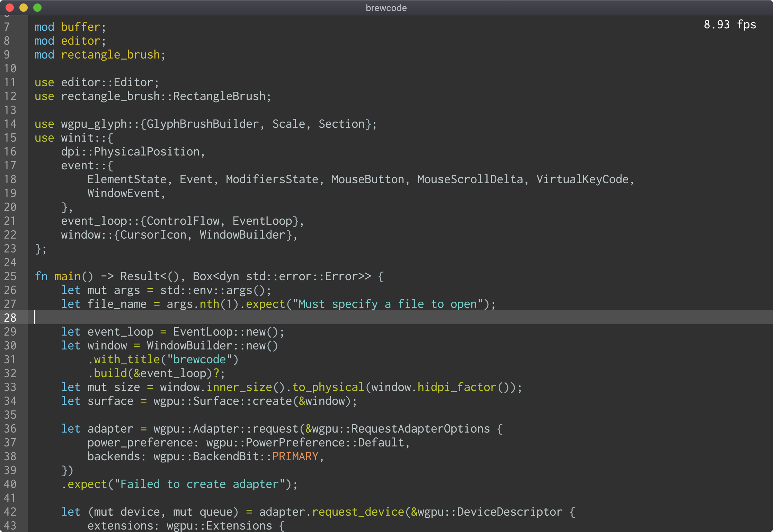The image size is (773, 532).
Task: Place cursor on 'rectangle_brush' mod declaration
Action: click(x=110, y=55)
